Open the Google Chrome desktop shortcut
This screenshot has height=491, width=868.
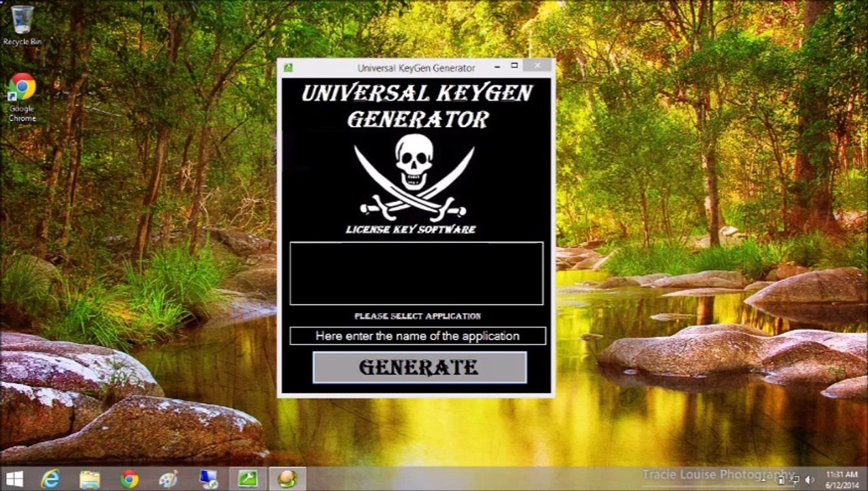(x=22, y=98)
